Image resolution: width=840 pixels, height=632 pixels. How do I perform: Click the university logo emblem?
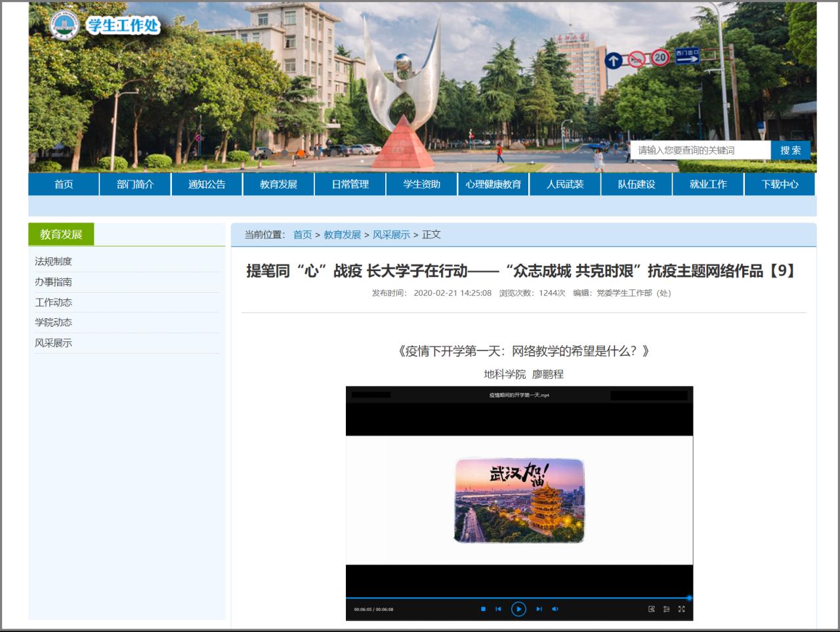click(x=64, y=26)
